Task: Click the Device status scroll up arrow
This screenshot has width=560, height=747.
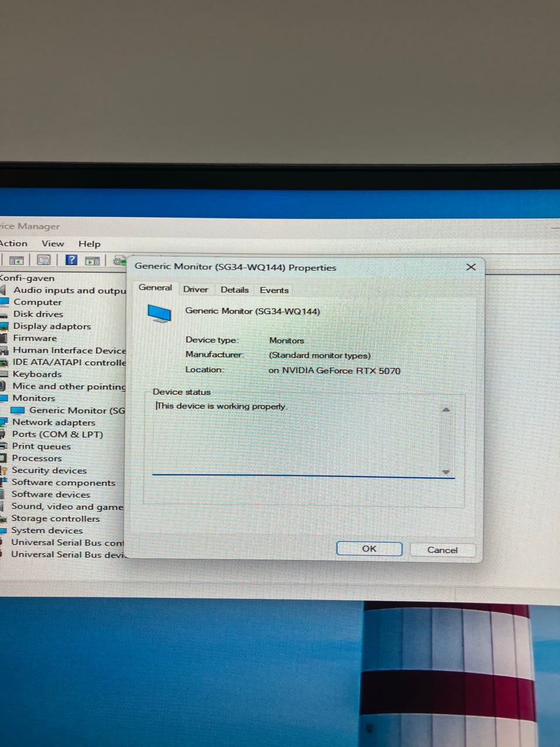Action: [446, 410]
